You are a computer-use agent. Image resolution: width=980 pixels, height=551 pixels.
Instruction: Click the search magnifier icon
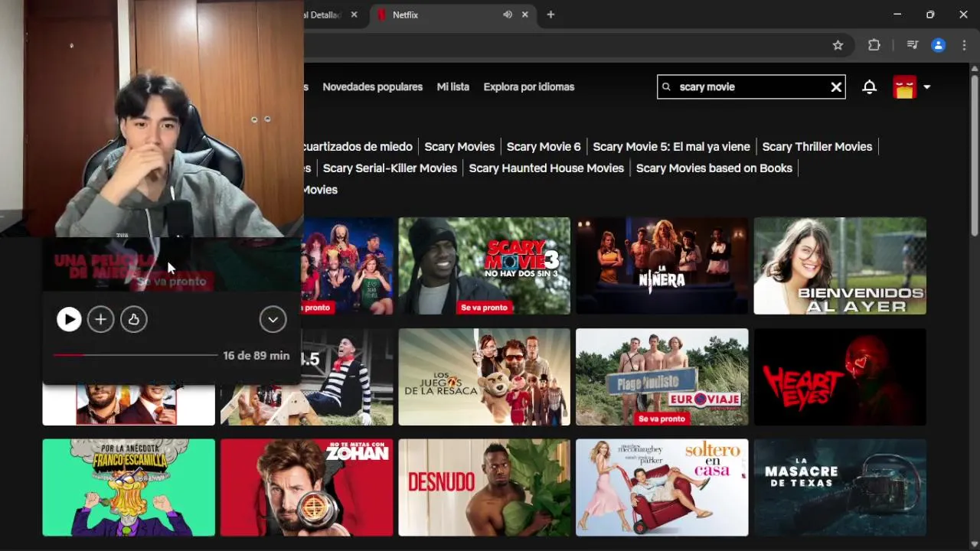666,87
